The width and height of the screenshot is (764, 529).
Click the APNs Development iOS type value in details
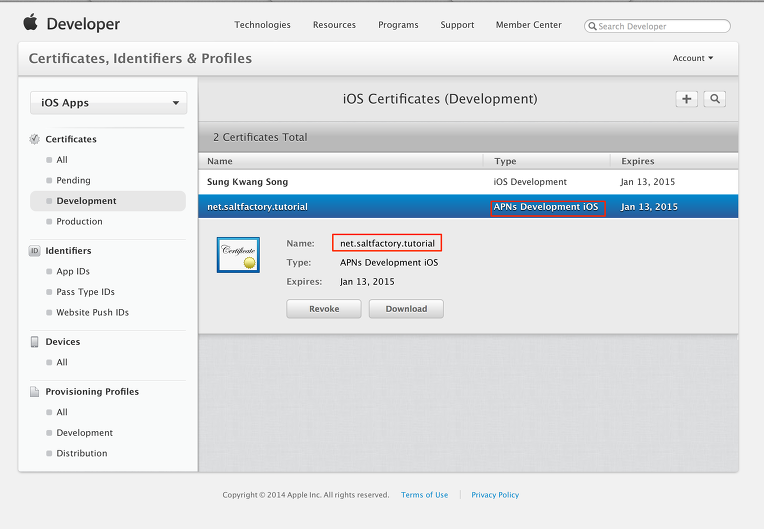389,263
